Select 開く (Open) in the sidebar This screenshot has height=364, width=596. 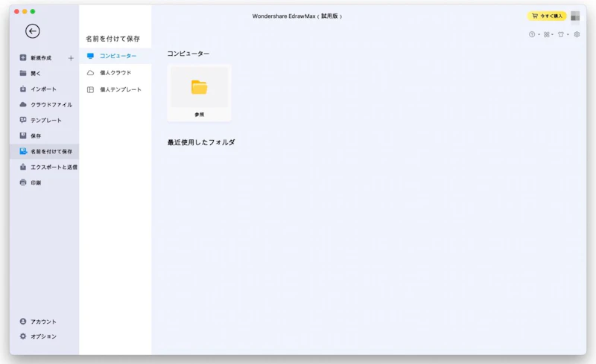[x=44, y=73]
